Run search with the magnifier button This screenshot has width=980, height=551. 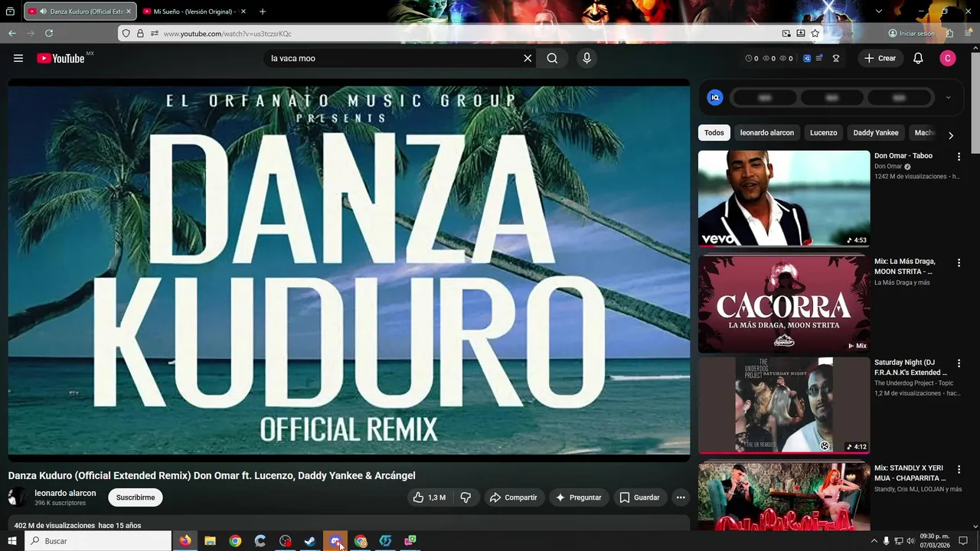tap(552, 58)
